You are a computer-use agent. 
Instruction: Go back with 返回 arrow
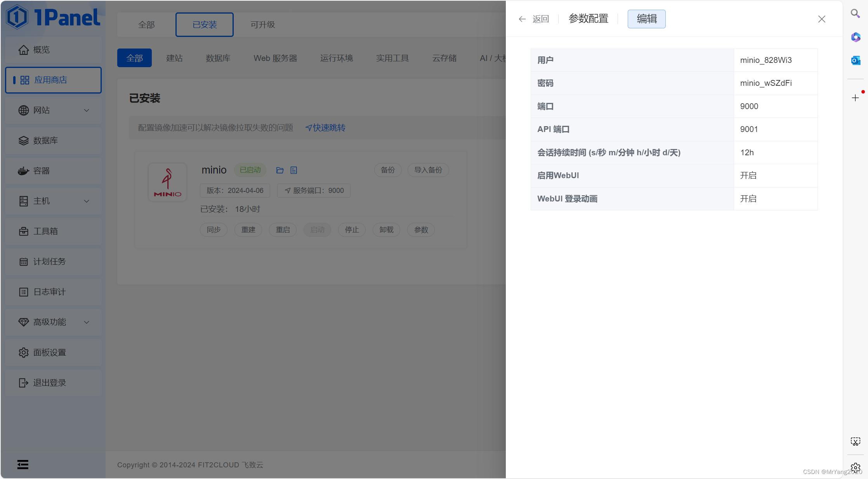(x=534, y=19)
